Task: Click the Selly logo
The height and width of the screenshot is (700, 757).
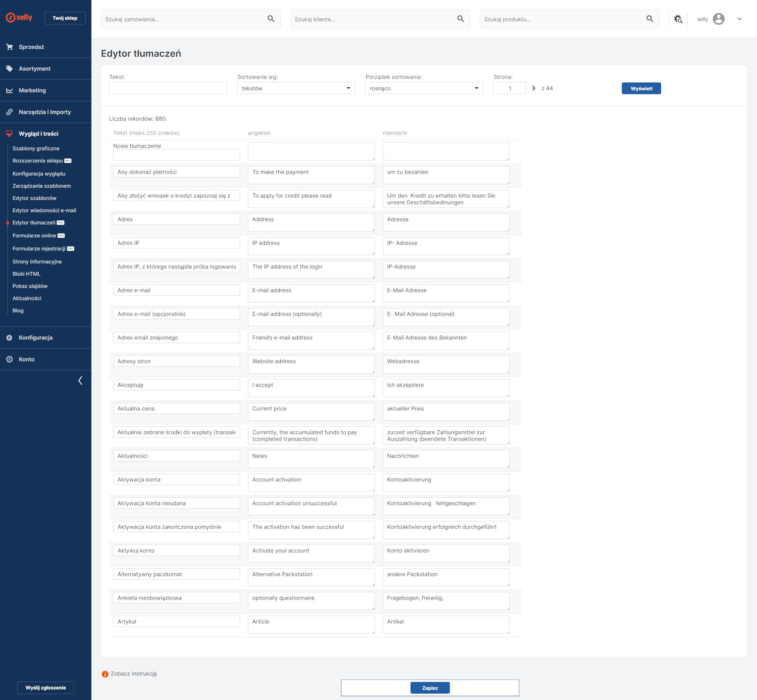Action: 19,18
